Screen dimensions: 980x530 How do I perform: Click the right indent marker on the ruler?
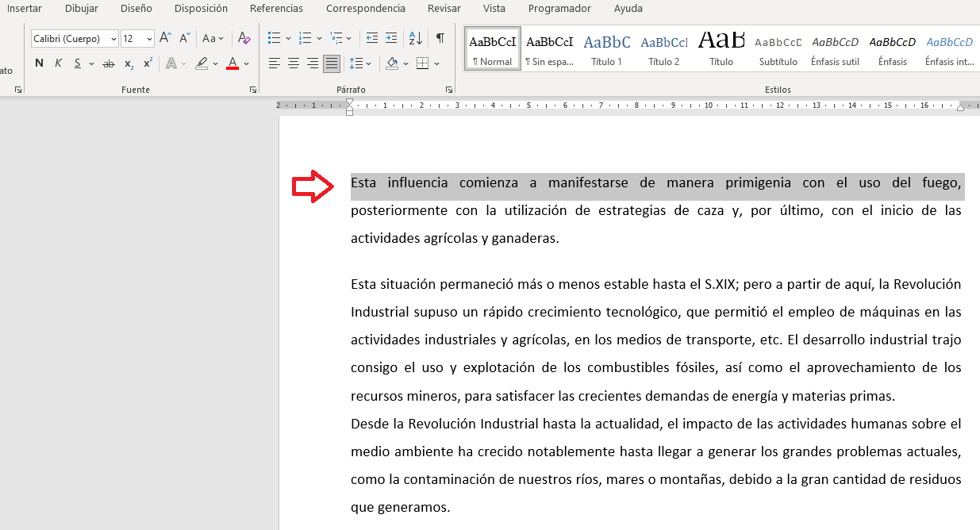click(x=961, y=107)
